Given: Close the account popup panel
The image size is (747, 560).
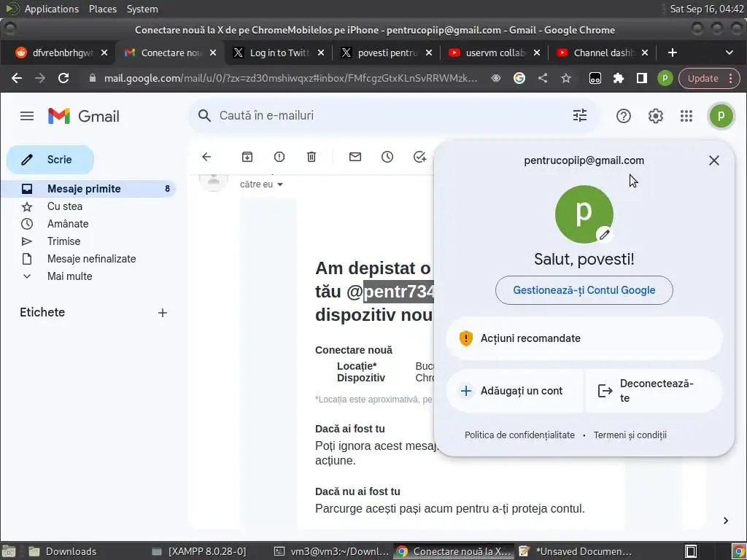Looking at the screenshot, I should point(713,160).
